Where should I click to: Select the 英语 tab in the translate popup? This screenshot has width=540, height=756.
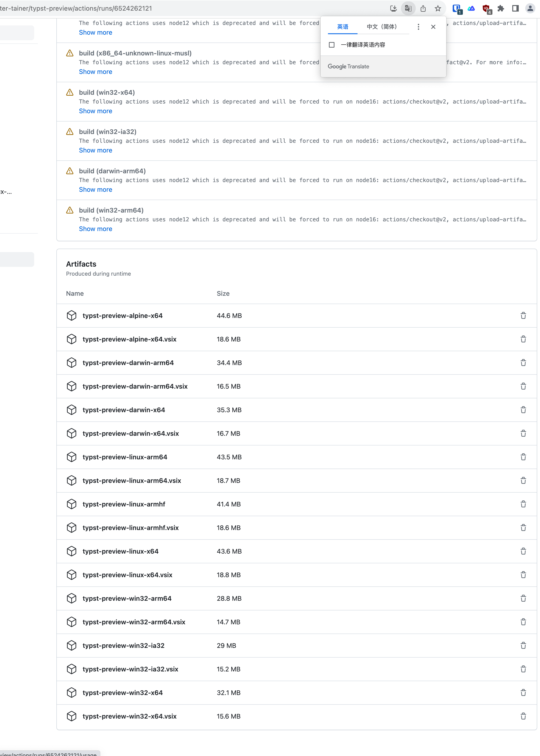pyautogui.click(x=343, y=27)
